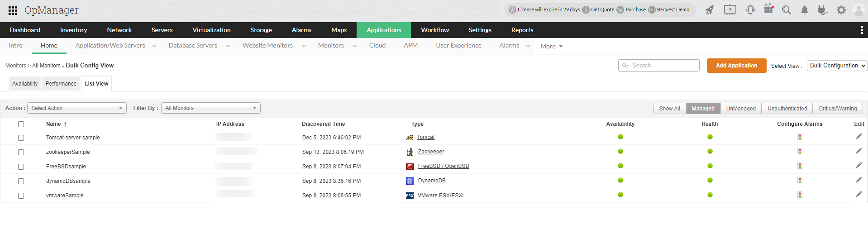The width and height of the screenshot is (868, 234).
Task: Open the Select Action dropdown
Action: [x=76, y=108]
